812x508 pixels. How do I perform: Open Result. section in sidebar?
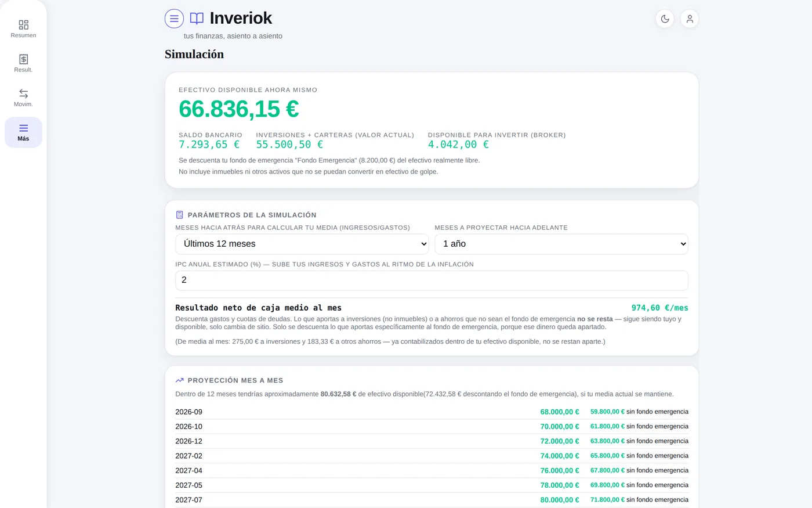(23, 63)
